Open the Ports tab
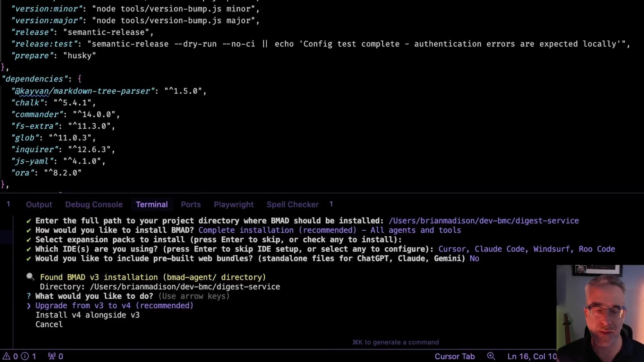The width and height of the screenshot is (644, 362). [191, 204]
